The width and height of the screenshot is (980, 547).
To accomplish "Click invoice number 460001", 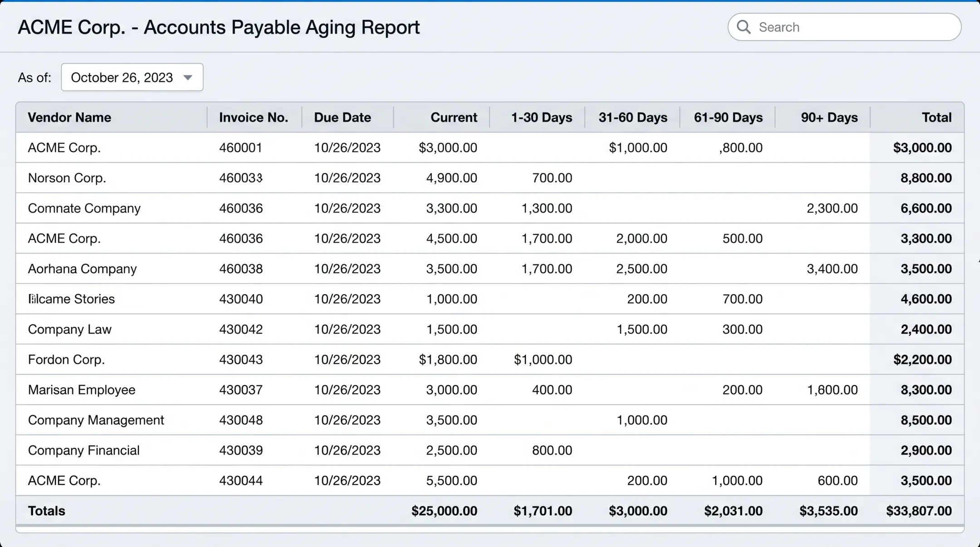I will click(x=240, y=148).
